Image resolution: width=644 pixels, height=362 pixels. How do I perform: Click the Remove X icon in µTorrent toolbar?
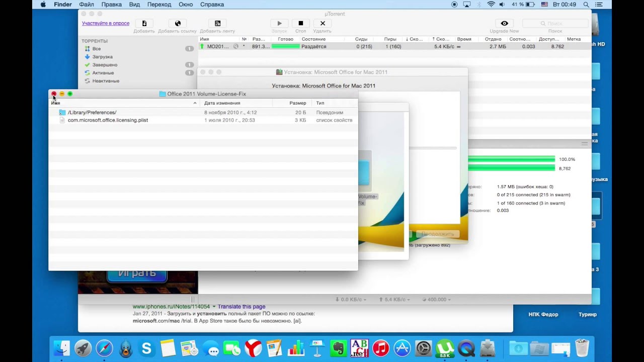coord(323,23)
